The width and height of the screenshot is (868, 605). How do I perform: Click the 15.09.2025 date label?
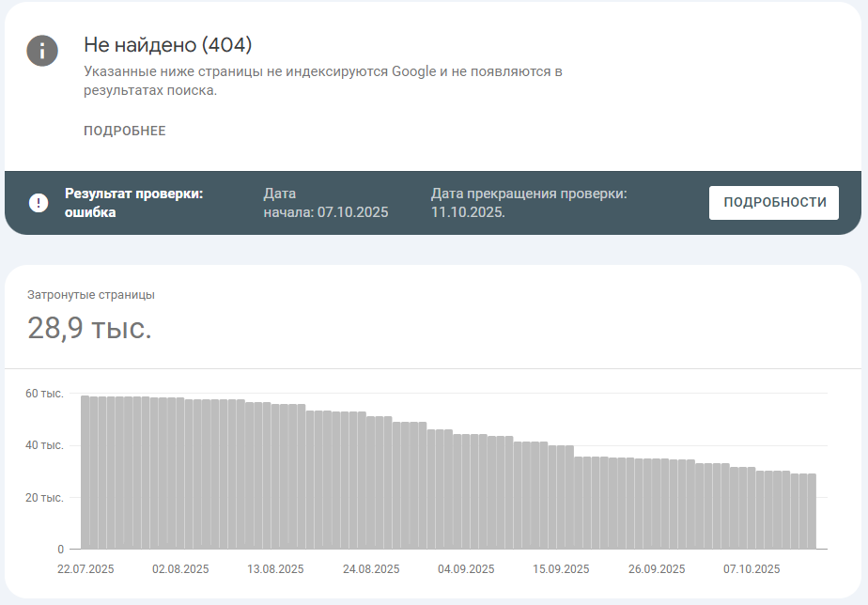click(561, 569)
